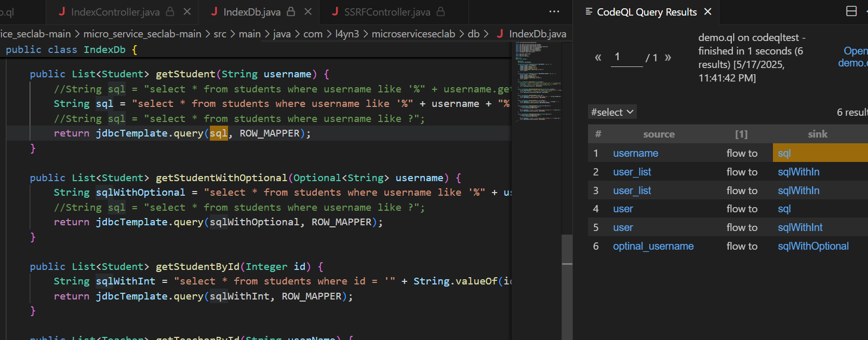Switch to the IndexController.java tab
This screenshot has height=340, width=868.
pyautogui.click(x=115, y=11)
